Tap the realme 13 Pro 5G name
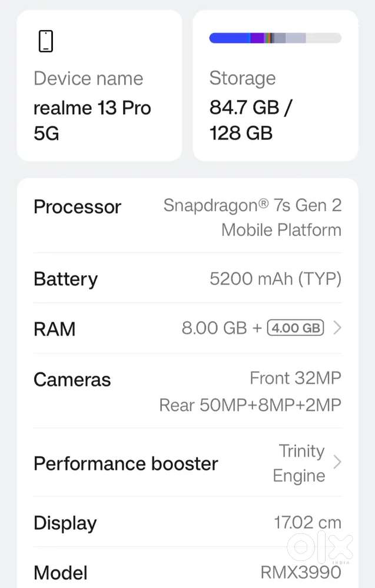 92,121
